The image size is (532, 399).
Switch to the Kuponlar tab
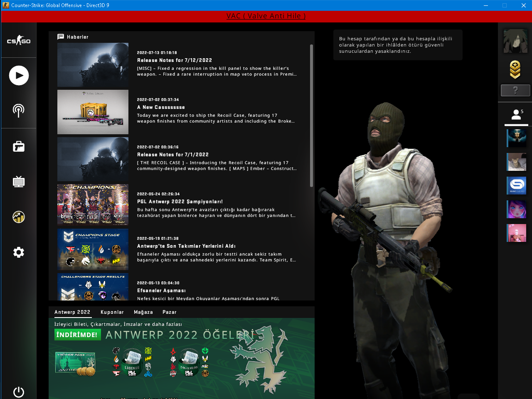click(x=112, y=312)
